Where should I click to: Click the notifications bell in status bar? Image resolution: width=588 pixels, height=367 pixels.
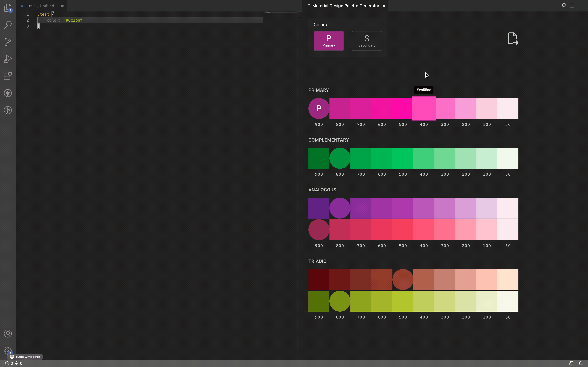(581, 363)
